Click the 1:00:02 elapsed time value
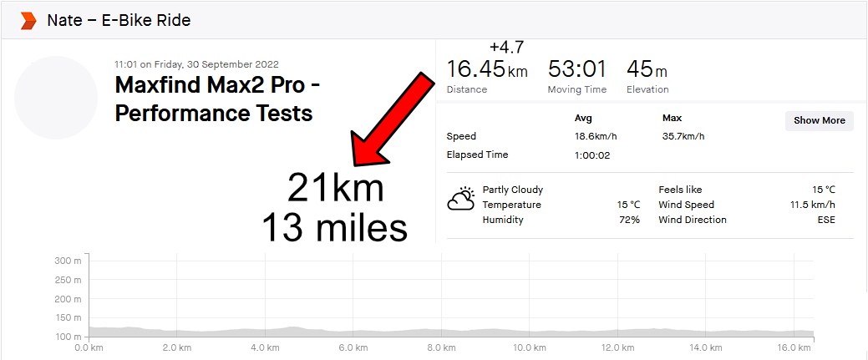 (592, 155)
